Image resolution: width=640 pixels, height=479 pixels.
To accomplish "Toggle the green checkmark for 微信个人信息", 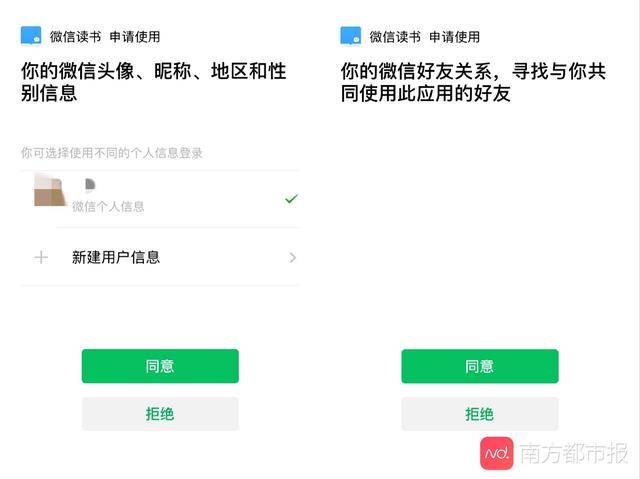I will (291, 199).
